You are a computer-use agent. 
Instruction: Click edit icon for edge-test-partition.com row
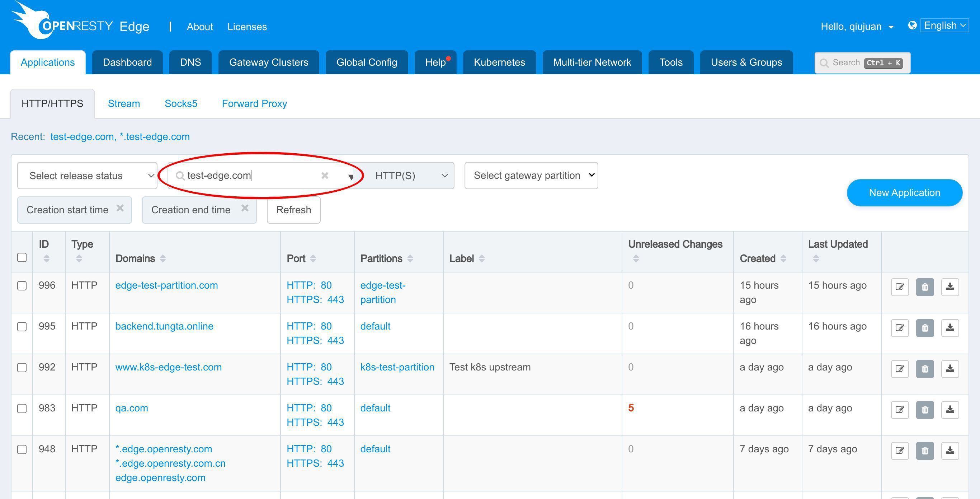click(x=900, y=286)
